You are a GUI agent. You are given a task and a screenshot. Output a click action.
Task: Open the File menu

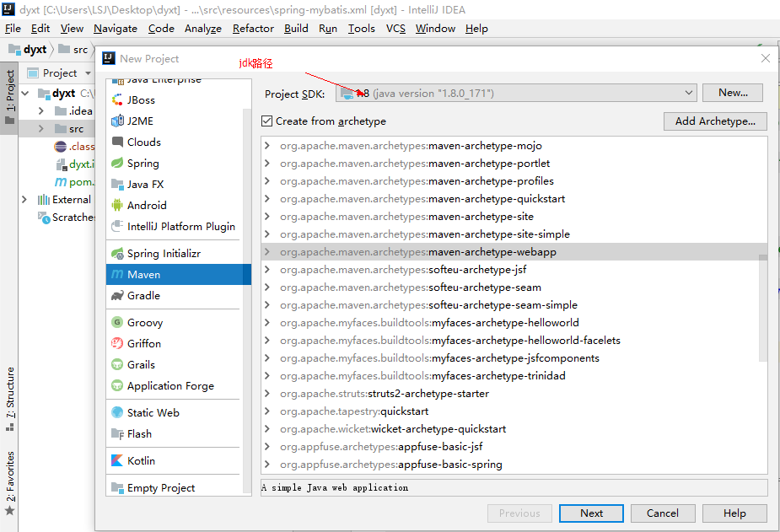pos(13,29)
